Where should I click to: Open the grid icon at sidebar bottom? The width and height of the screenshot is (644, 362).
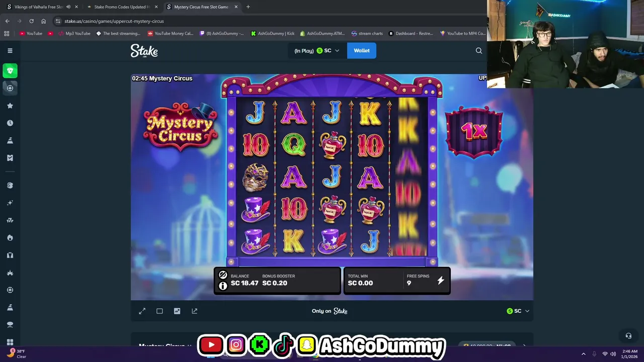10,342
